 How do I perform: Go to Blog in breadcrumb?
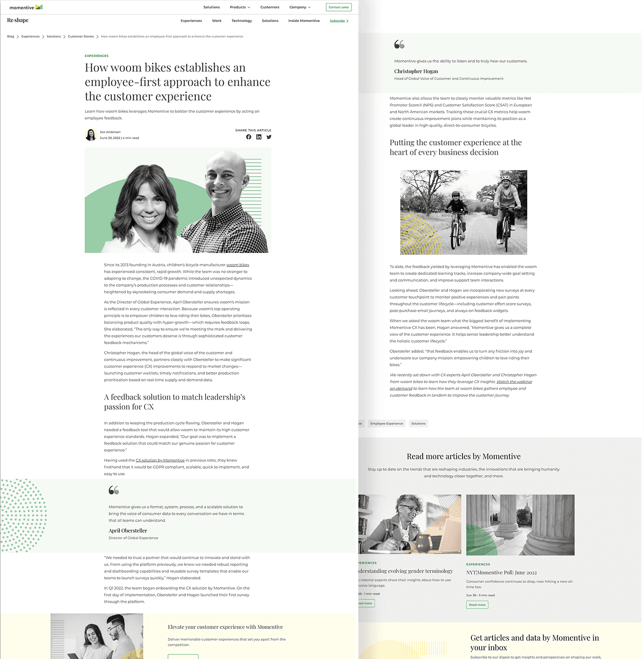tap(11, 36)
